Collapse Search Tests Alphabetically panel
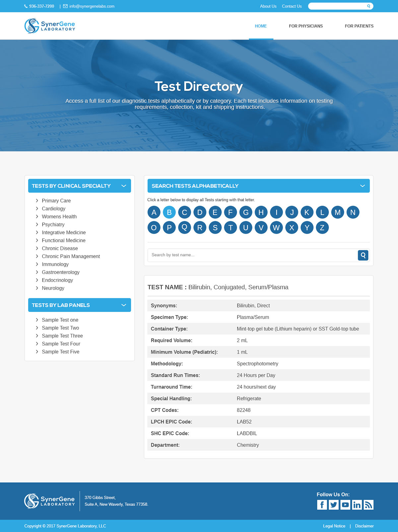This screenshot has height=532, width=398. (363, 186)
